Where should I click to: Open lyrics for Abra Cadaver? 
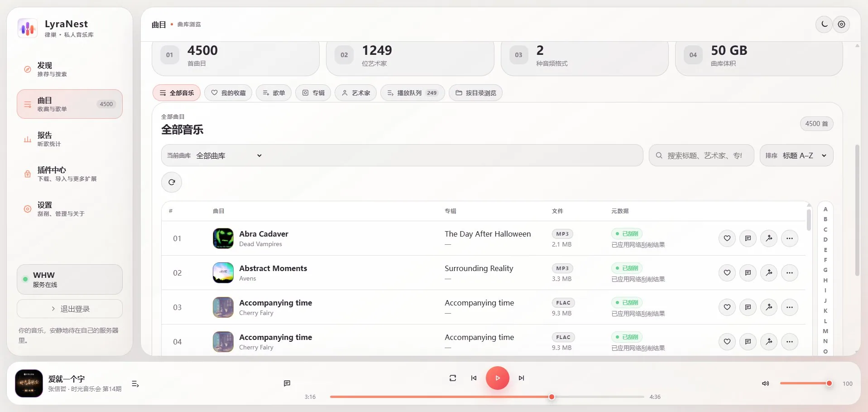[x=748, y=238]
